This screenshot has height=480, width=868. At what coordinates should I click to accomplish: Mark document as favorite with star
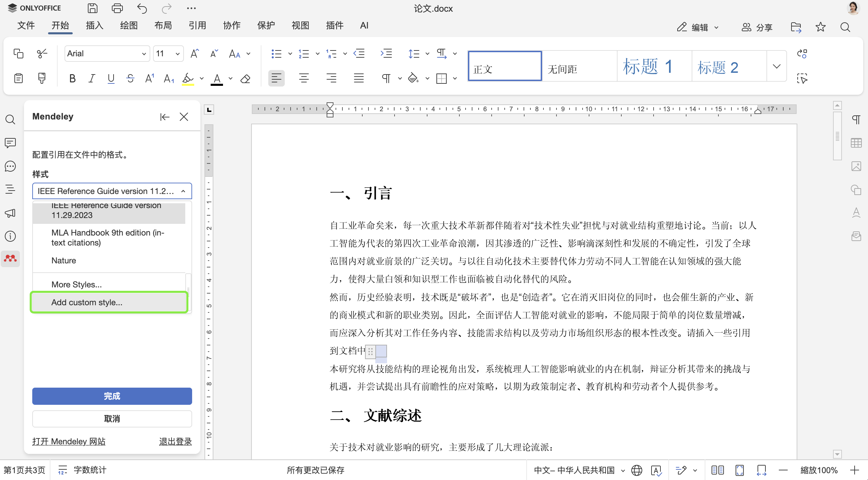click(821, 27)
